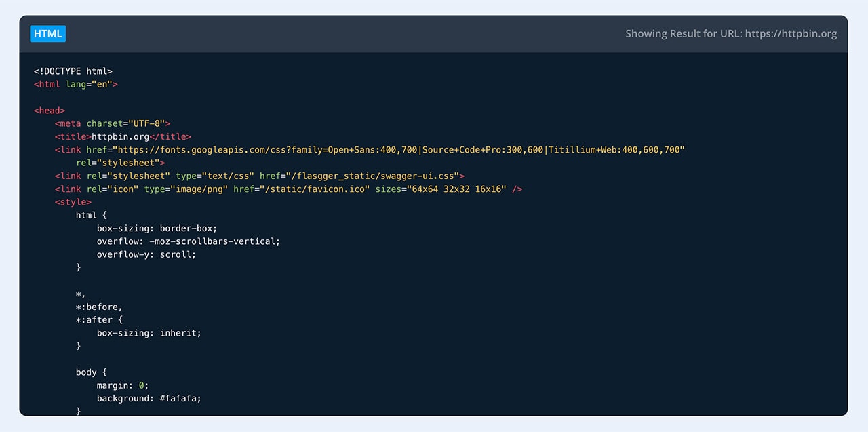Click the <title>httpbin.org</title> line
The height and width of the screenshot is (432, 868).
point(123,136)
